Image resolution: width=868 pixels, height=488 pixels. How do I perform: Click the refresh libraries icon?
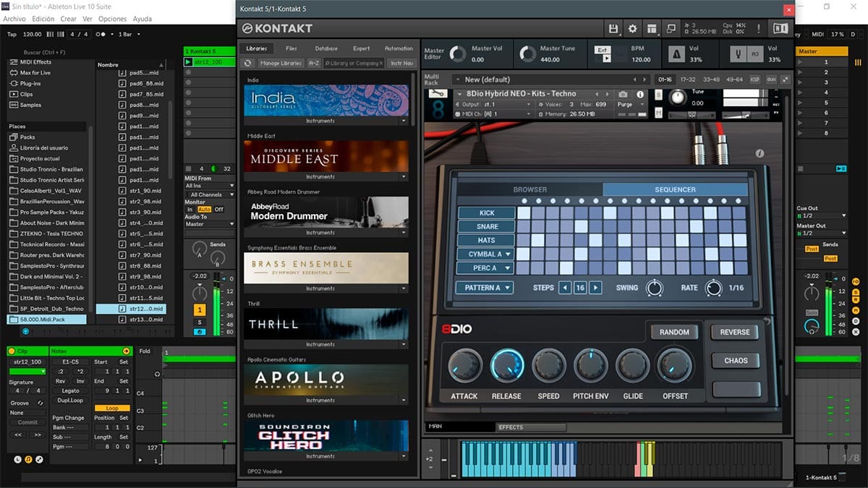(248, 63)
